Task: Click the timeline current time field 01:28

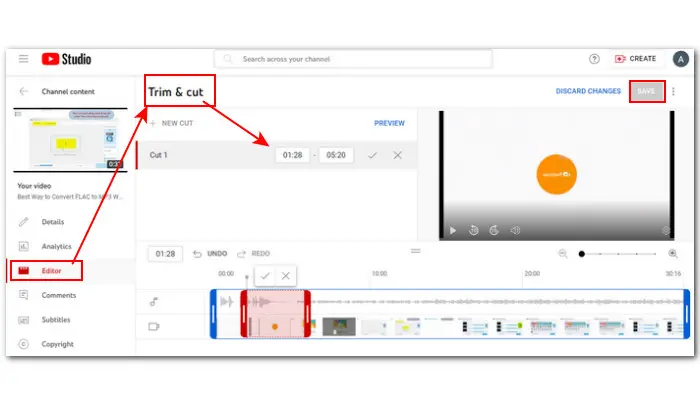Action: coord(165,254)
